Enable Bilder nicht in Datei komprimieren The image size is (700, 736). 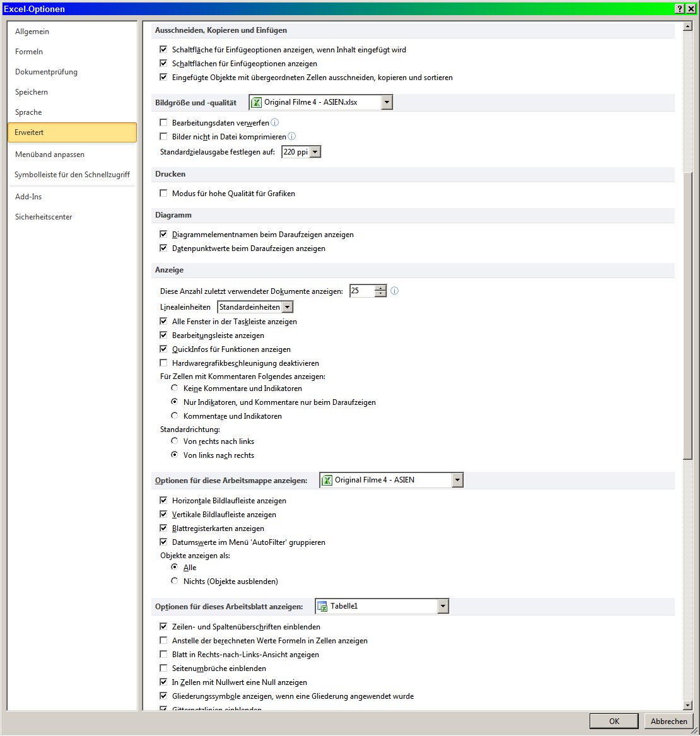(163, 137)
